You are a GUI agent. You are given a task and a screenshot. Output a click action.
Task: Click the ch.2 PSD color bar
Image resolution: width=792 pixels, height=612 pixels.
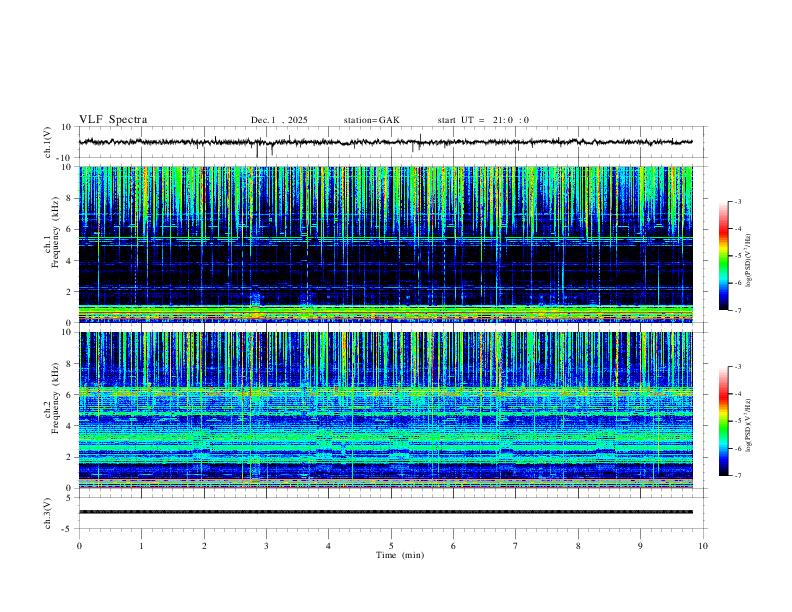point(723,421)
